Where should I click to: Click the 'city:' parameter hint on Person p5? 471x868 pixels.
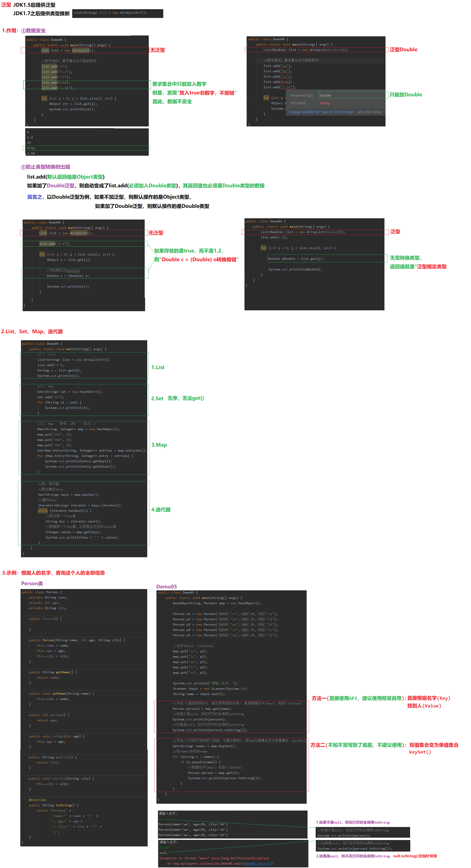click(261, 635)
